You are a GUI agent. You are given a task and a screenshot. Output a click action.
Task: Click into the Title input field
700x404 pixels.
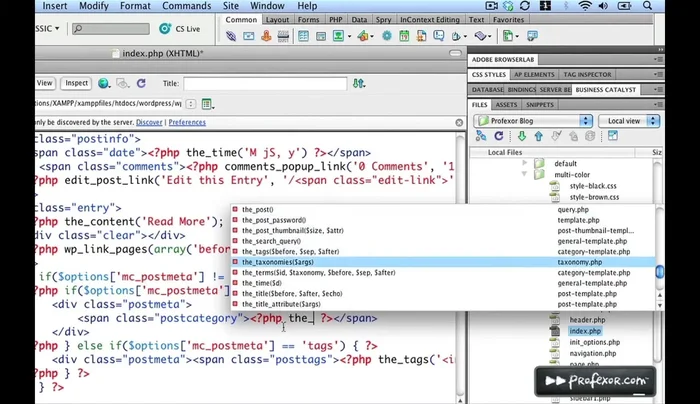point(264,84)
